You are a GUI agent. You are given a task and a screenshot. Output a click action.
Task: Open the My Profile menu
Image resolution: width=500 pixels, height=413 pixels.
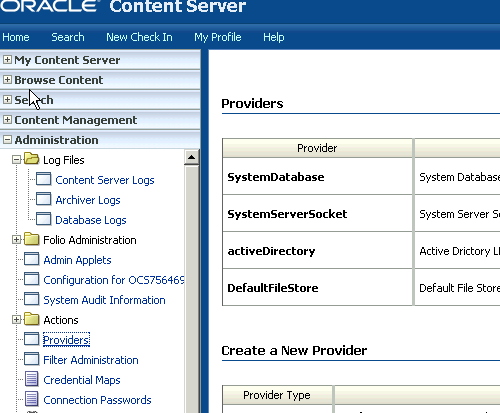pyautogui.click(x=218, y=37)
